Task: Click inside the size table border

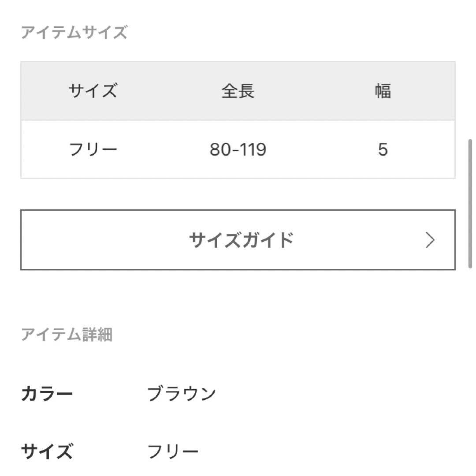Action: pyautogui.click(x=238, y=119)
